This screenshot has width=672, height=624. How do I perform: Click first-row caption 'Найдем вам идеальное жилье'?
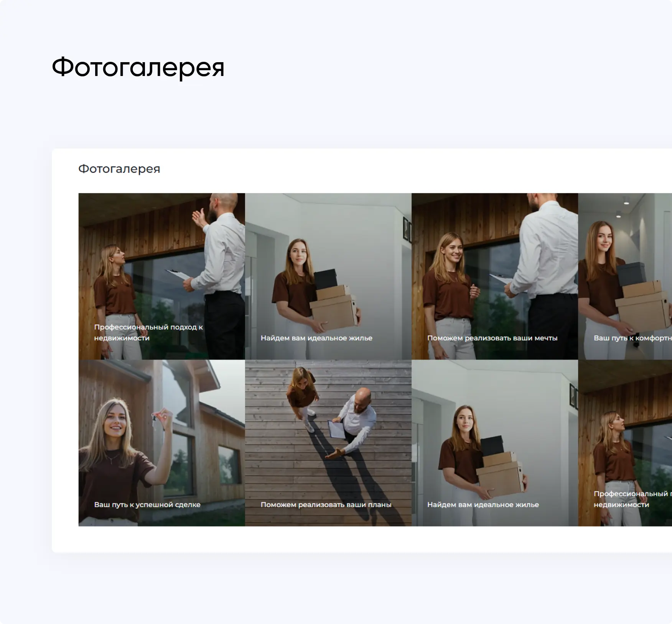tap(316, 338)
